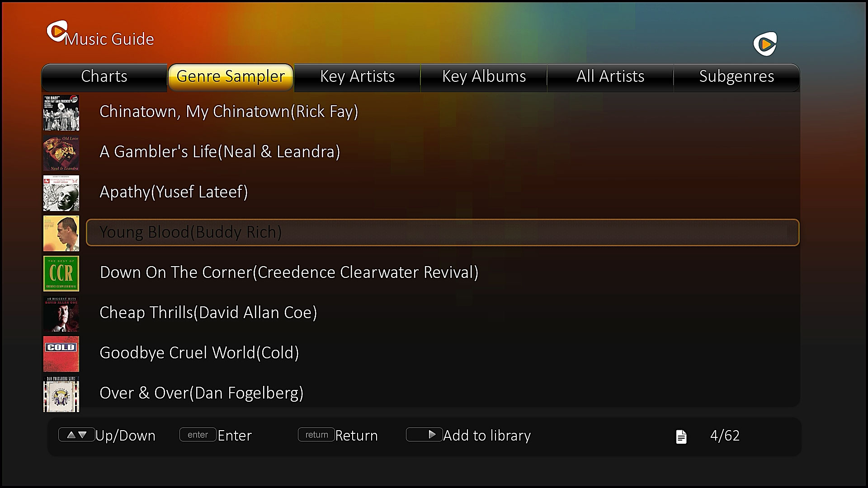Click the CCR album cover thumbnail
Screen dimensions: 868x488
click(61, 273)
